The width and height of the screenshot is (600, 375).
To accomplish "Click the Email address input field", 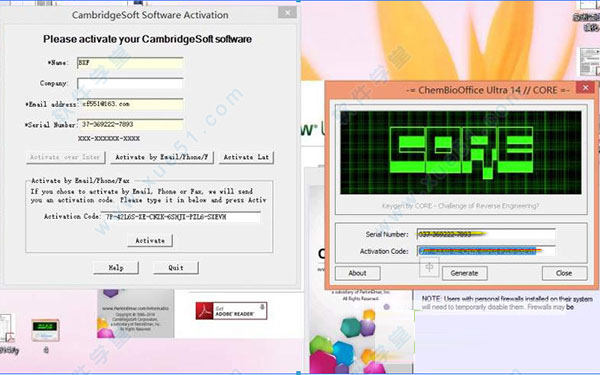I will pyautogui.click(x=130, y=104).
